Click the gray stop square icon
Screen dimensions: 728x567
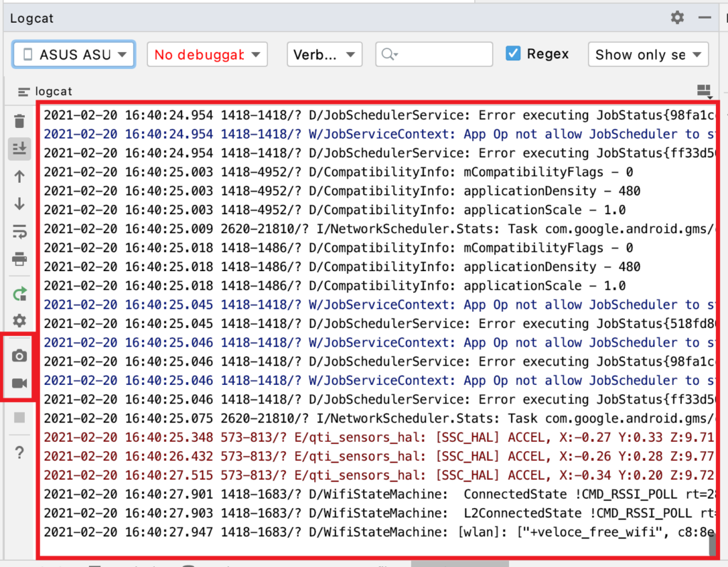[19, 418]
